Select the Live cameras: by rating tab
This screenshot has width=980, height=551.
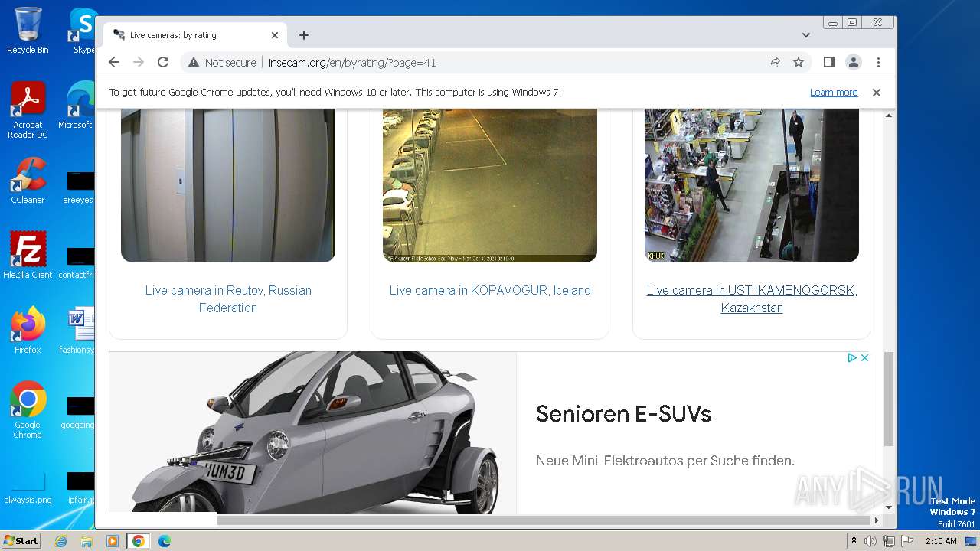[195, 35]
